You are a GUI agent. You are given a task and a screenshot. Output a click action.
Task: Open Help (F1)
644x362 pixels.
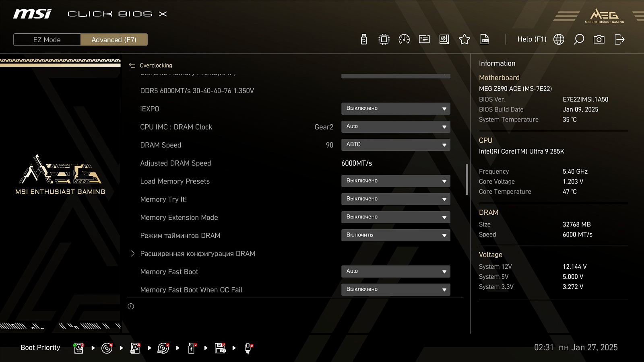pyautogui.click(x=532, y=39)
